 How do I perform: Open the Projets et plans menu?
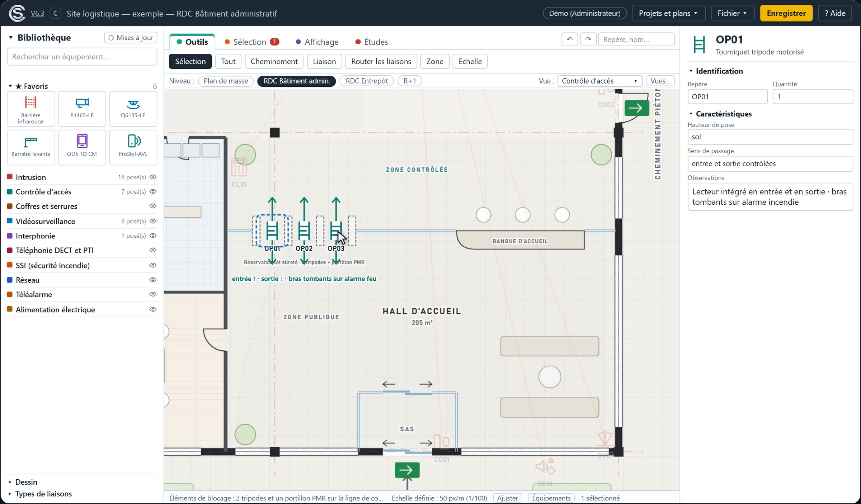668,13
